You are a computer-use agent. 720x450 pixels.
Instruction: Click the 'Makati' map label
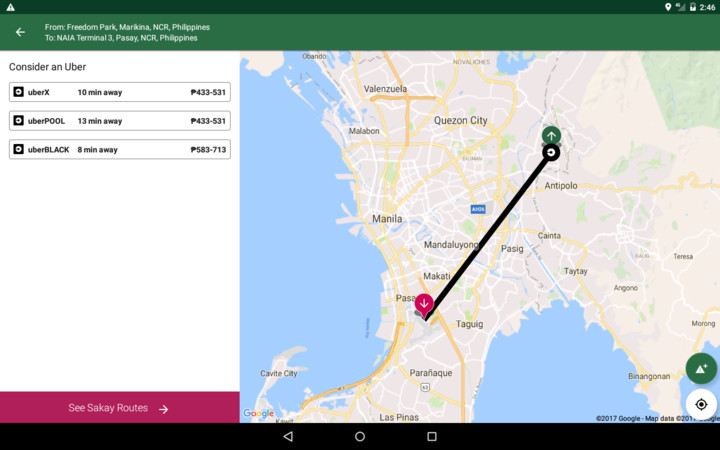click(x=436, y=276)
